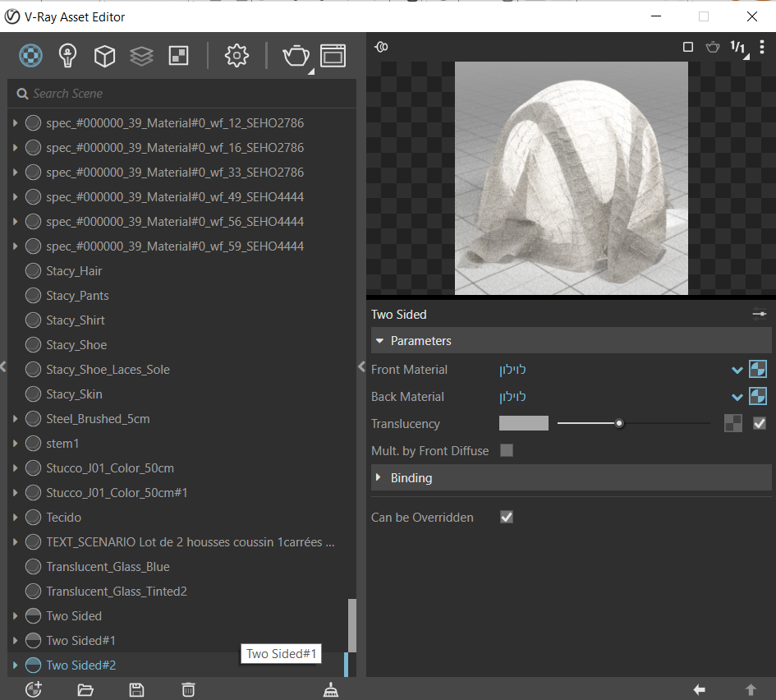
Task: Open the V-Ray Settings panel
Action: (x=236, y=56)
